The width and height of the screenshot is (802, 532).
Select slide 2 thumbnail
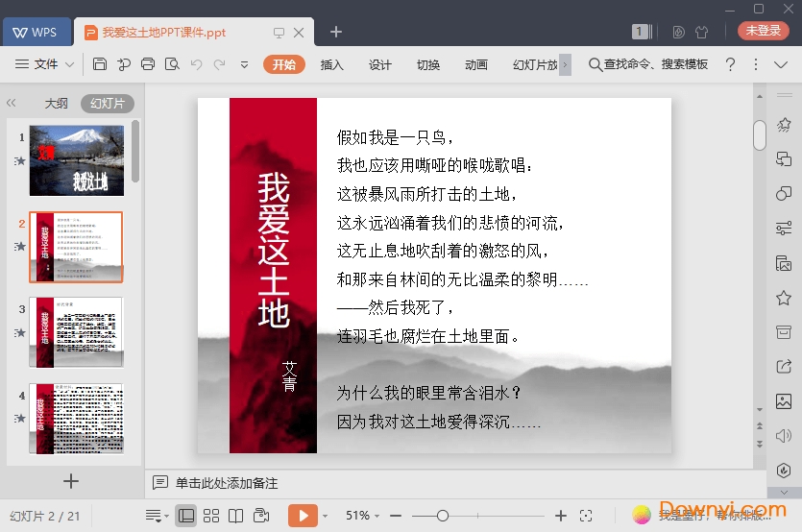click(x=76, y=247)
